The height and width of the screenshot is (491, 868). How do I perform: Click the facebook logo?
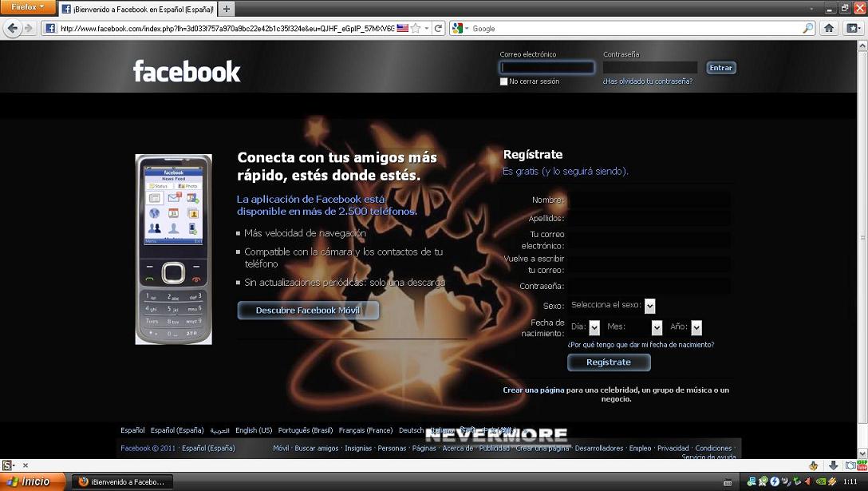click(187, 72)
